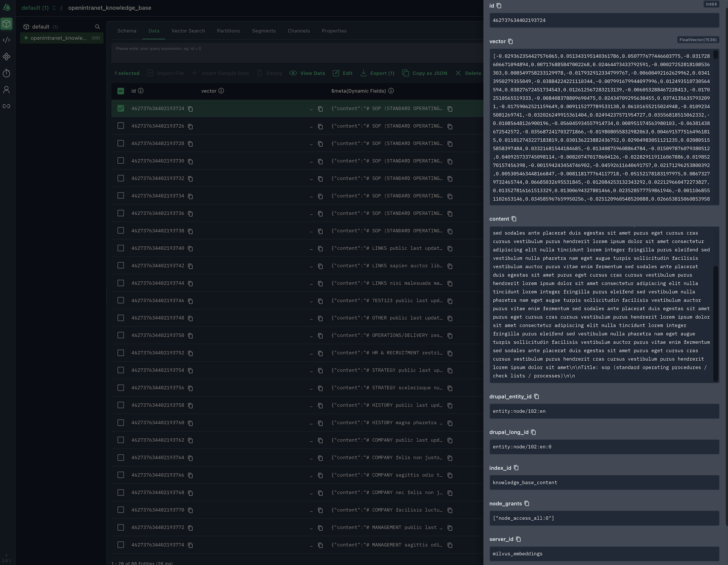The width and height of the screenshot is (728, 565).
Task: Select the database collections icon in sidebar
Action: (6, 23)
